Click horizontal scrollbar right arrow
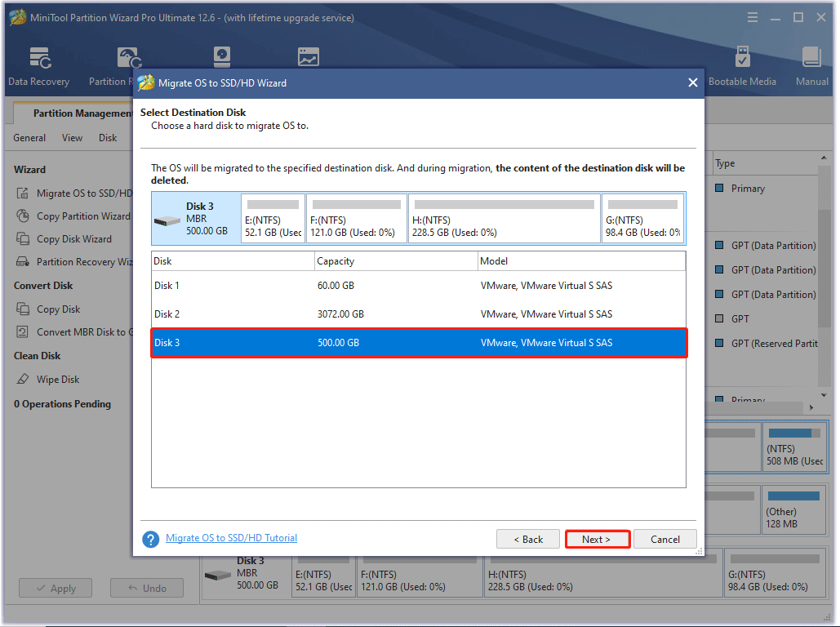Image resolution: width=840 pixels, height=627 pixels. (x=811, y=408)
